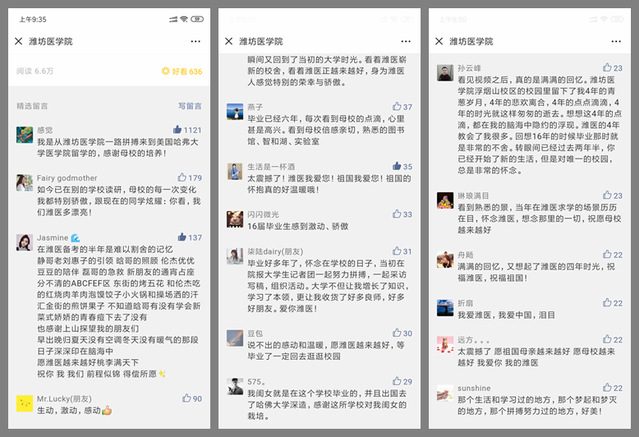This screenshot has width=639, height=437.
Task: Like Mr.Lucky's comment with 90 likes
Action: pyautogui.click(x=184, y=398)
